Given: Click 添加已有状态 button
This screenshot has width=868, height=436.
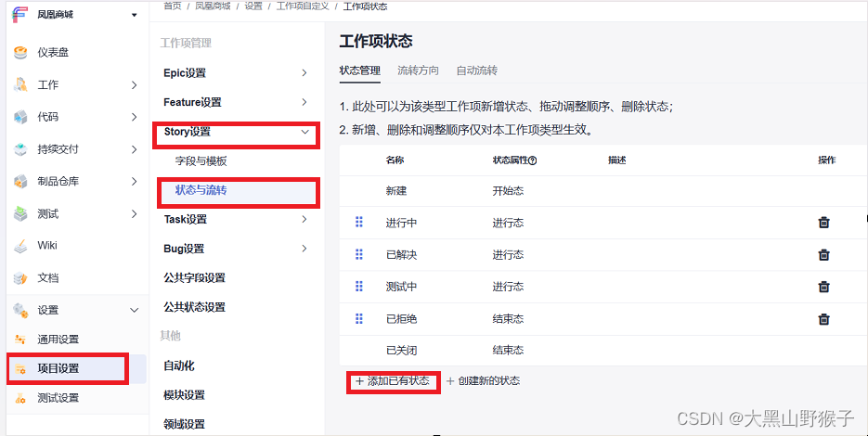Looking at the screenshot, I should pos(393,381).
